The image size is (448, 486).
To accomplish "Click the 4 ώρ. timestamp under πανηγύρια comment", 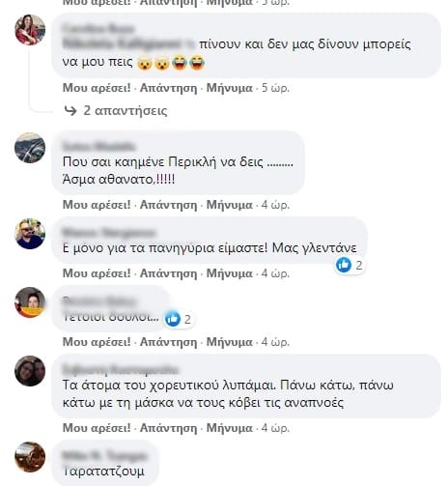I will pyautogui.click(x=275, y=273).
